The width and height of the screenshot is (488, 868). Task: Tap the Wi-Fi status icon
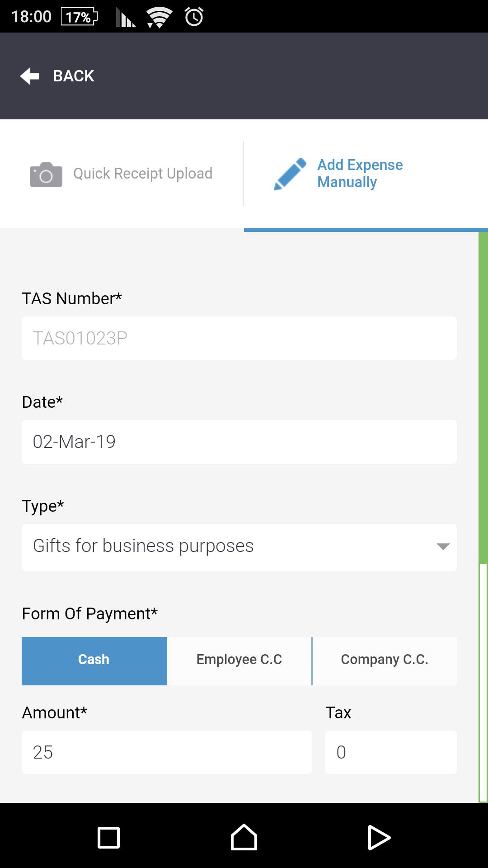point(159,17)
